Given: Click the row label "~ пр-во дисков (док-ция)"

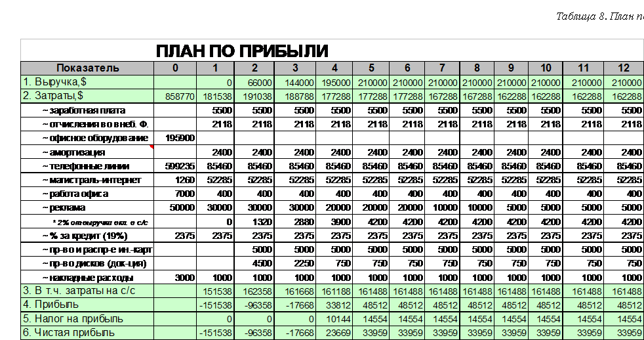Looking at the screenshot, I should pyautogui.click(x=94, y=263).
